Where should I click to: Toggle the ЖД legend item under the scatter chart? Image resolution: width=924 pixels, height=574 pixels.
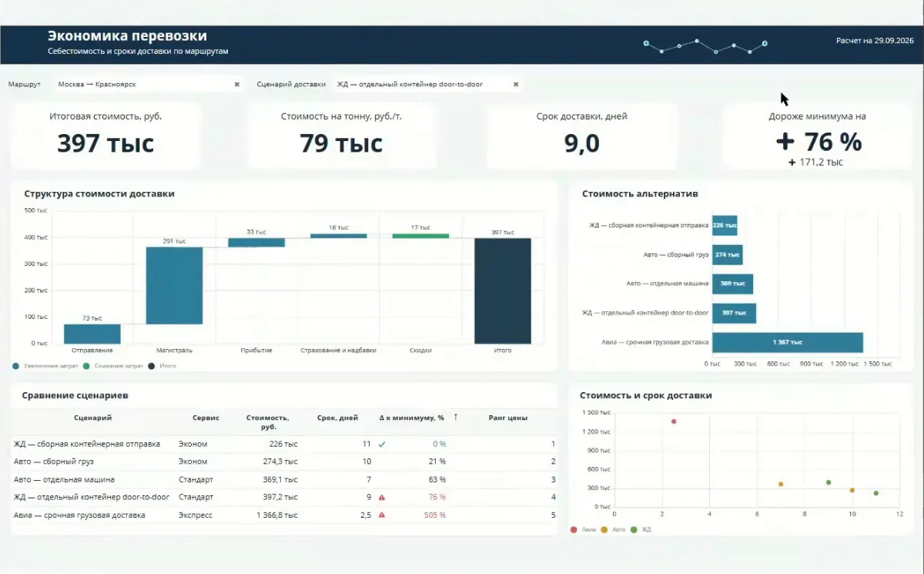pos(641,530)
